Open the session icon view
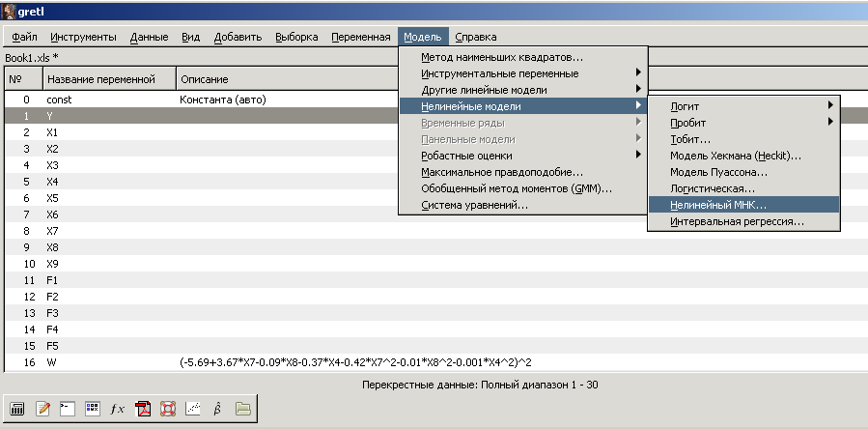Screen dimensions: 868x429 [x=93, y=409]
